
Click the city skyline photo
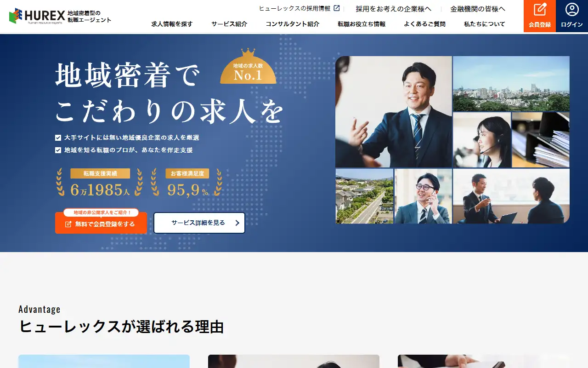click(x=511, y=84)
